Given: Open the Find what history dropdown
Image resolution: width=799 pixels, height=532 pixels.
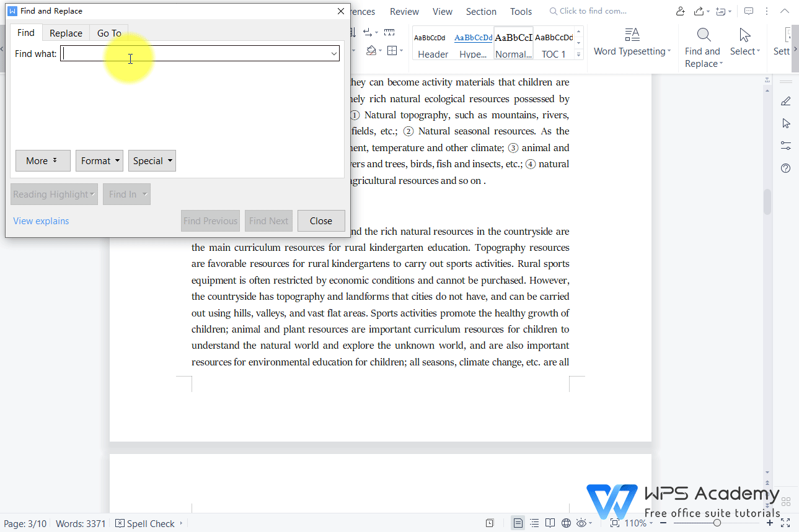Looking at the screenshot, I should 333,53.
